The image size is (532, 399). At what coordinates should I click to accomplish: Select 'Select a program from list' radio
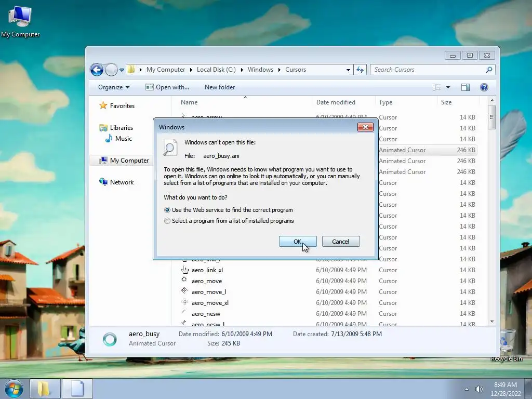click(x=167, y=221)
